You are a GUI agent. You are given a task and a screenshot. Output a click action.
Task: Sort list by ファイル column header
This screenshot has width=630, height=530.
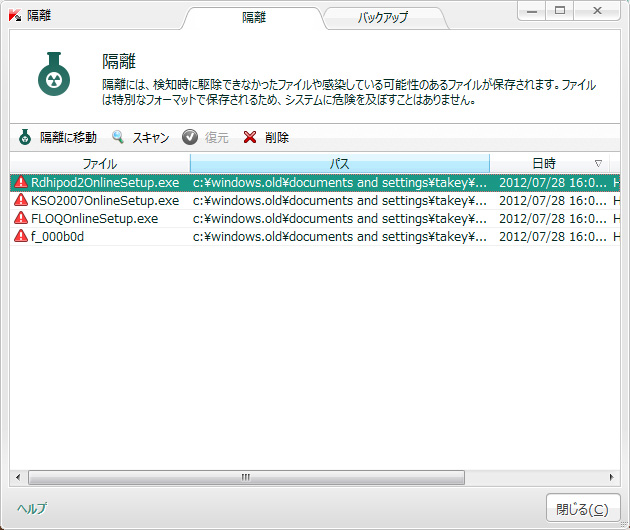[x=99, y=163]
